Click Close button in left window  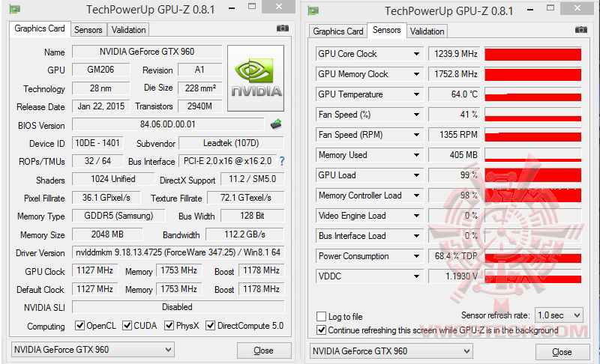(x=264, y=351)
